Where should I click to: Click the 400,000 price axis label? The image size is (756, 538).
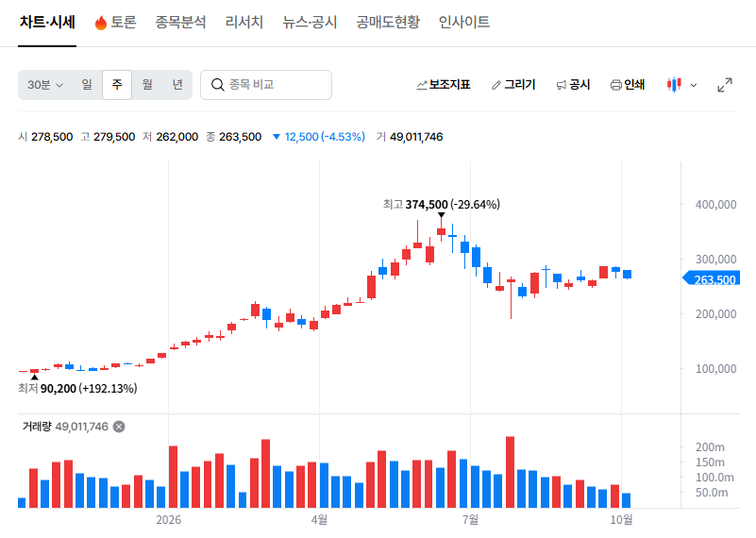click(715, 205)
